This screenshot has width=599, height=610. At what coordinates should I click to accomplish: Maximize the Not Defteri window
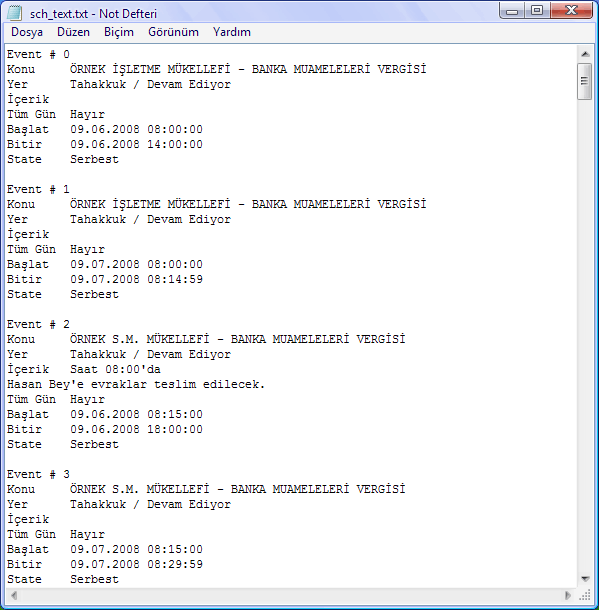coord(537,10)
